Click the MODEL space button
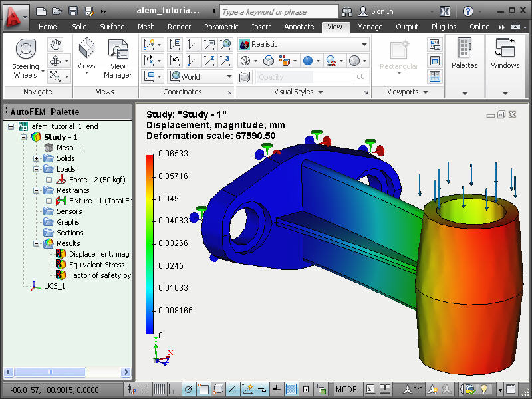The height and width of the screenshot is (399, 532). pyautogui.click(x=348, y=389)
